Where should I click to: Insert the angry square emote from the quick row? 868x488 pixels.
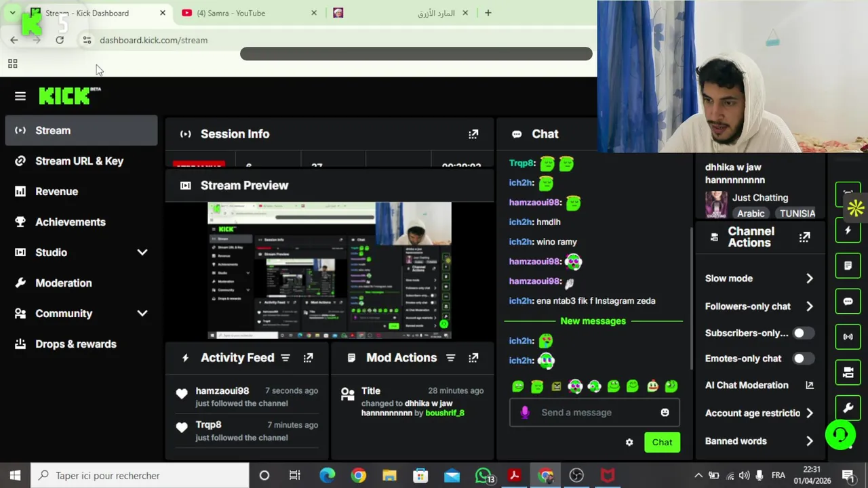click(x=556, y=386)
